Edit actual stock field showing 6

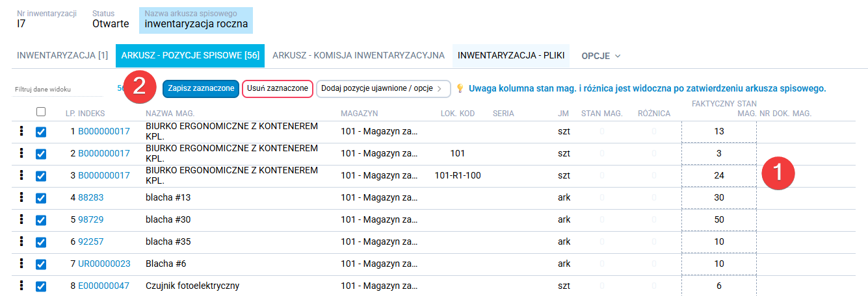pyautogui.click(x=718, y=286)
